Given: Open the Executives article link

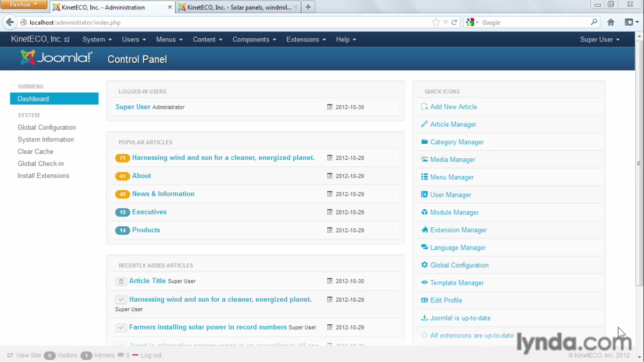Looking at the screenshot, I should pyautogui.click(x=149, y=212).
